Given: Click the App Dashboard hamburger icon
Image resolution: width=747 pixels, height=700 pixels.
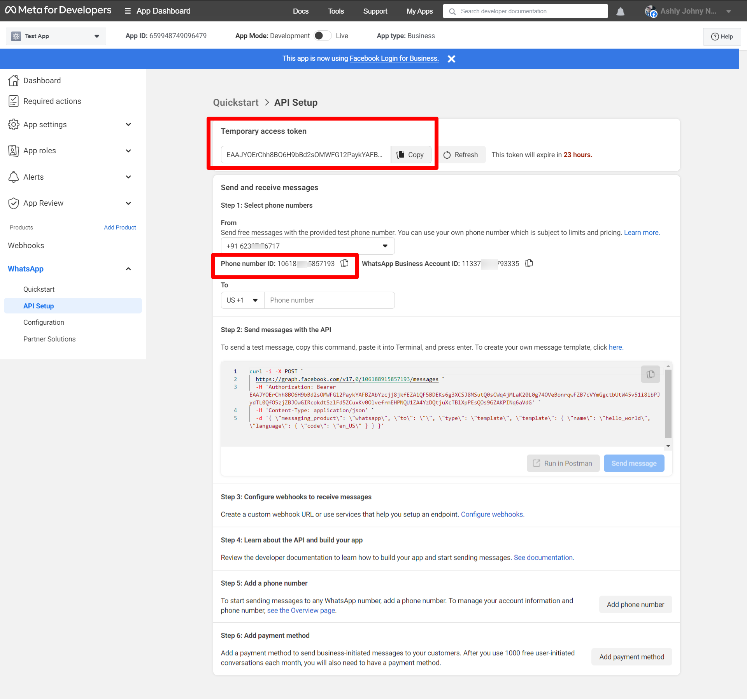Looking at the screenshot, I should point(128,11).
